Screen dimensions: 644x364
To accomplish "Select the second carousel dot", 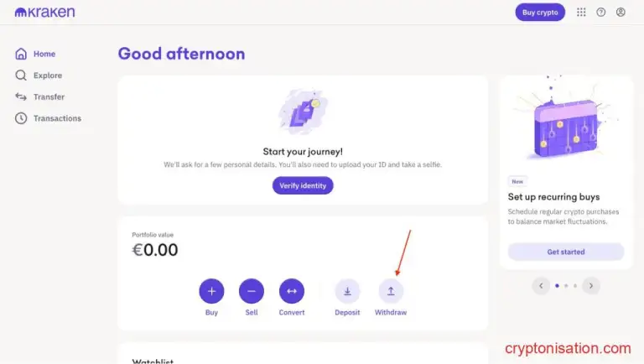I will click(x=566, y=285).
